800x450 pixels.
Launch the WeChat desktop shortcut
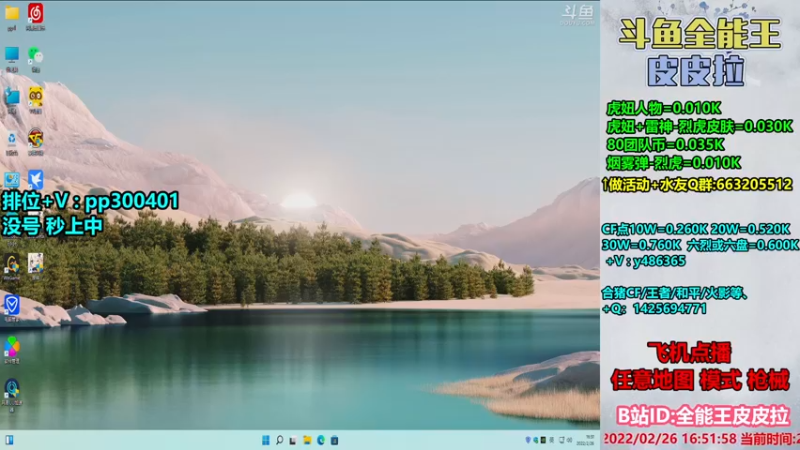pyautogui.click(x=35, y=55)
